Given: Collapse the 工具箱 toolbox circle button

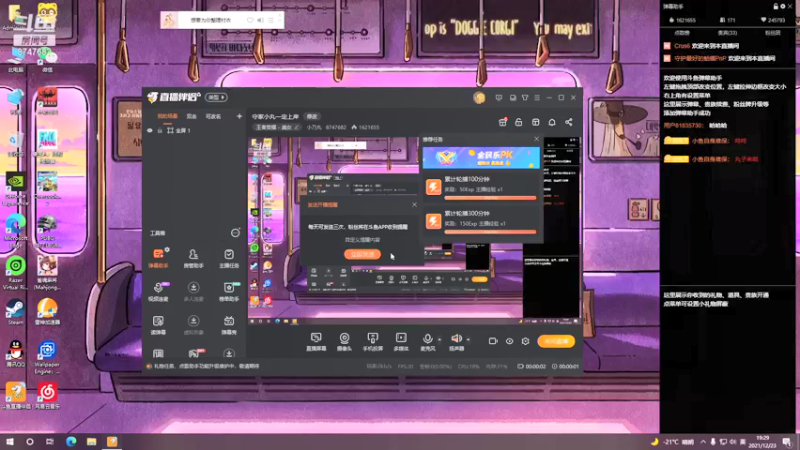Looking at the screenshot, I should (x=235, y=233).
